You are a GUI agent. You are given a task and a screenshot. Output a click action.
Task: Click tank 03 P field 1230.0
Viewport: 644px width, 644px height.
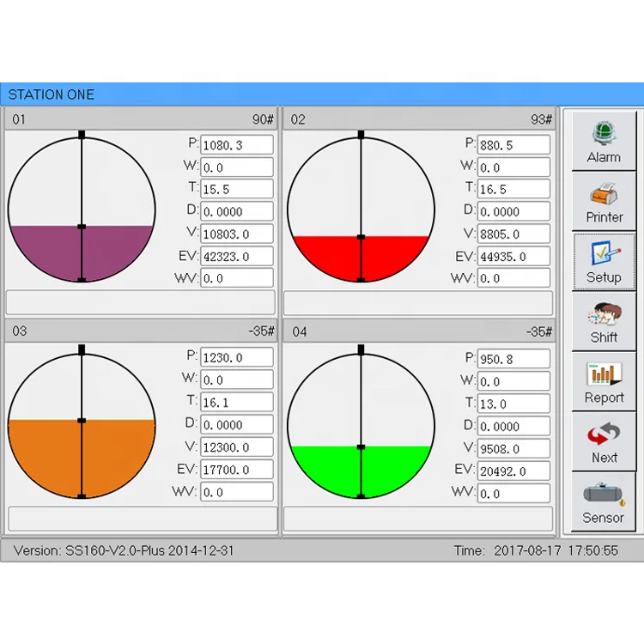click(x=237, y=357)
